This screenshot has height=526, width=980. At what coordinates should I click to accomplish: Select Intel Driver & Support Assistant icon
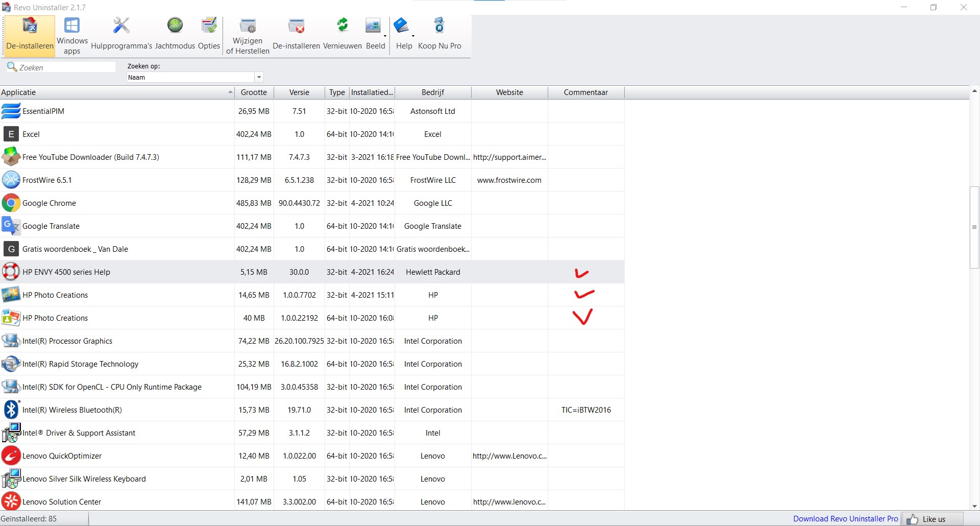[11, 433]
